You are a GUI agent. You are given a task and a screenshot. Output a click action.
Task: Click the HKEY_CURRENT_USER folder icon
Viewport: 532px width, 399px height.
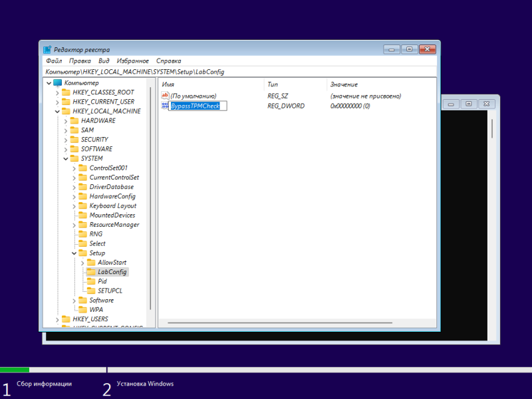pyautogui.click(x=66, y=102)
